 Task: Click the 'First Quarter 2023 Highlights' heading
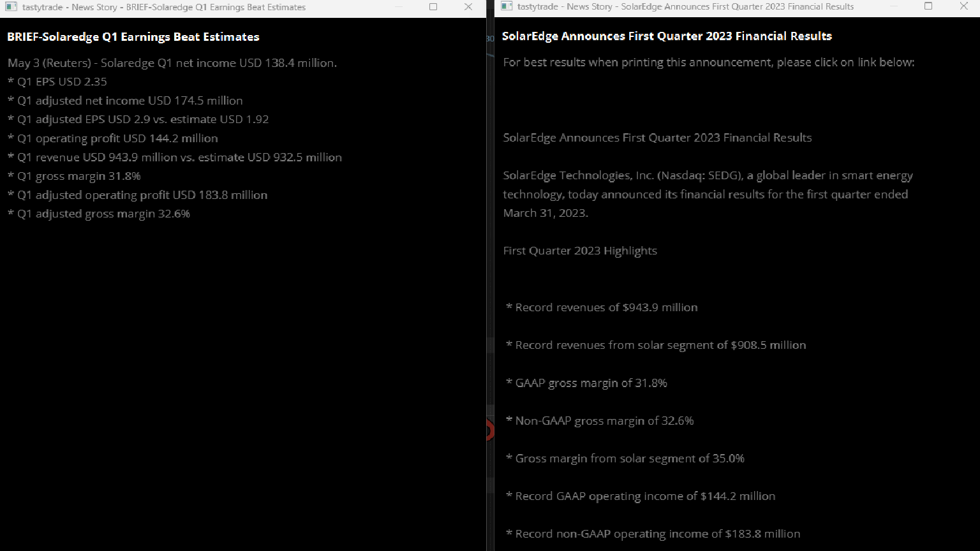[x=580, y=251]
